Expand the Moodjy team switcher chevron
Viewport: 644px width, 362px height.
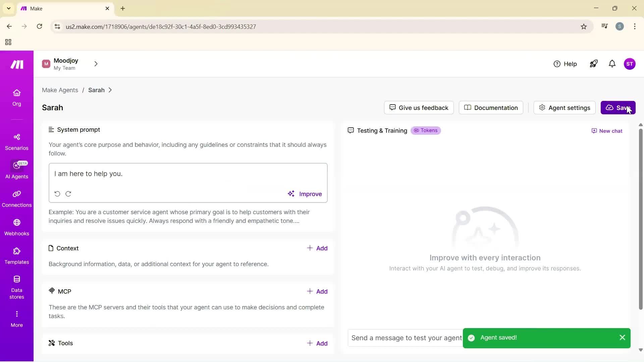[96, 64]
